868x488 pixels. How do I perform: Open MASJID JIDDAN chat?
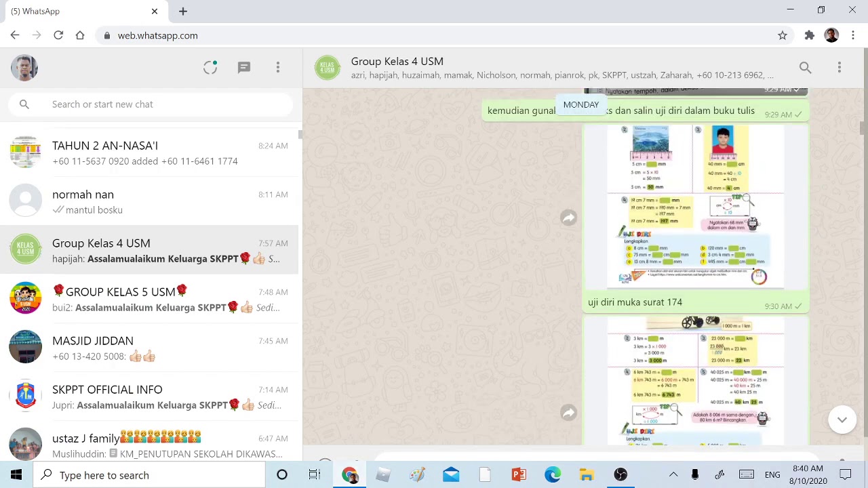point(149,348)
